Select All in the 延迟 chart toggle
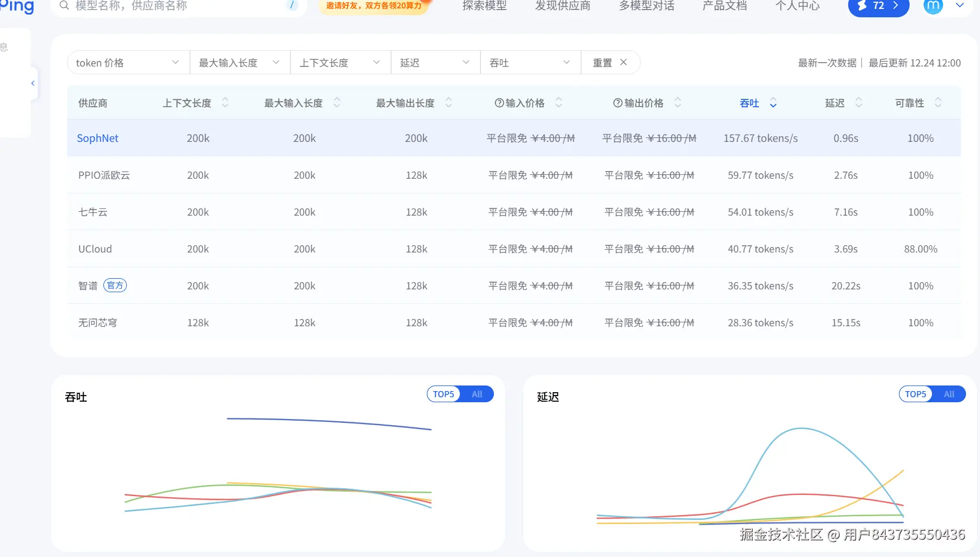This screenshot has width=980, height=557. [949, 394]
